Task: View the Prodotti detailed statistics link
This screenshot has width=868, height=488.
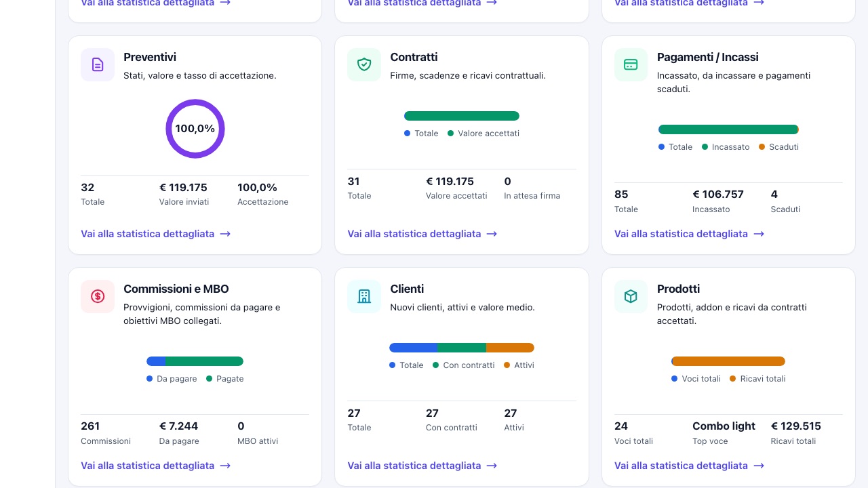Action: 689,466
